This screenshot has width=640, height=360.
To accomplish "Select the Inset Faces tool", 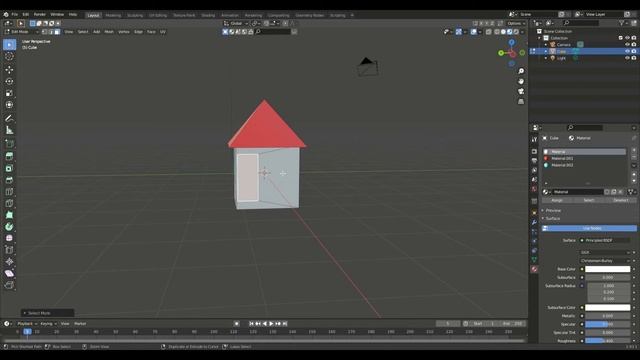I will click(x=9, y=168).
